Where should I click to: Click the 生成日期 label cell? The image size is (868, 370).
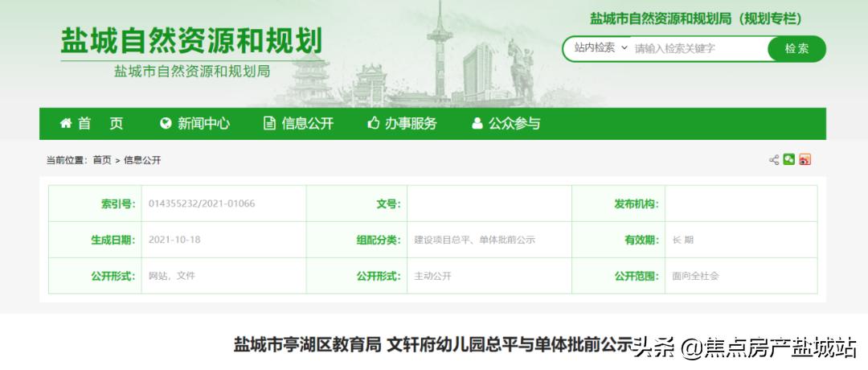(x=95, y=240)
